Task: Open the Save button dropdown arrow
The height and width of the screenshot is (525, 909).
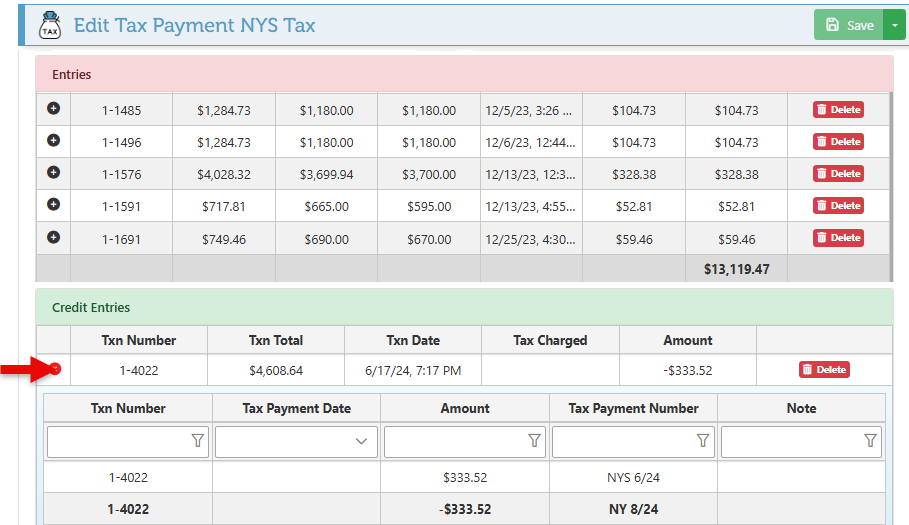Action: pyautogui.click(x=894, y=26)
